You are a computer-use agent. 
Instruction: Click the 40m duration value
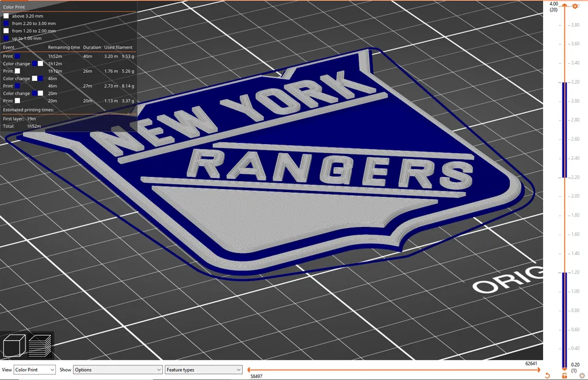pos(88,57)
